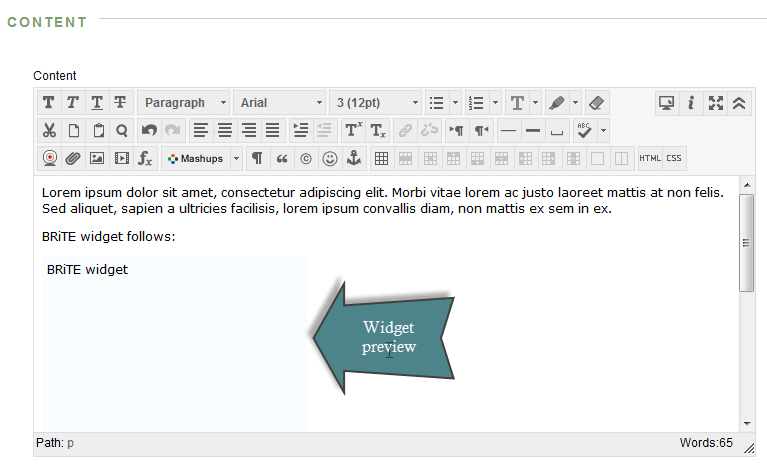Apply blockquote formatting

pos(282,158)
